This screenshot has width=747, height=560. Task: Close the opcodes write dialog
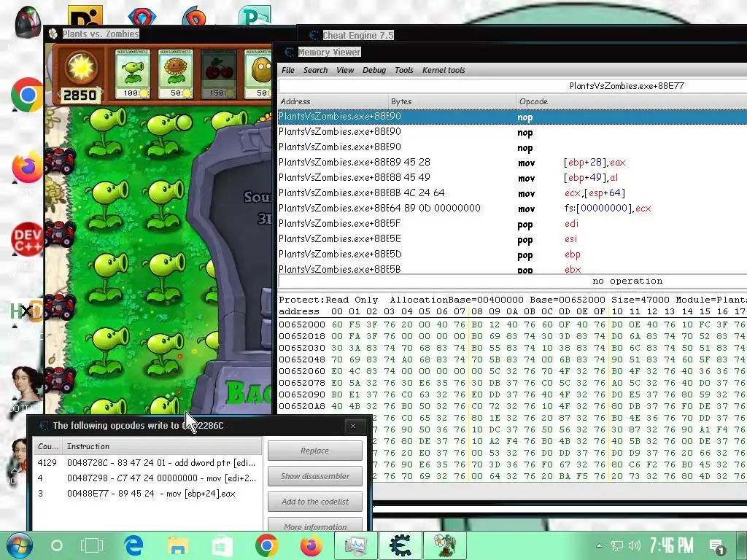353,426
